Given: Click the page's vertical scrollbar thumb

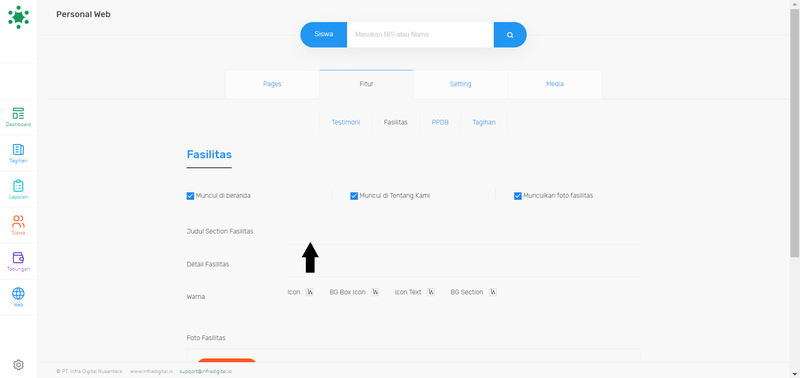Looking at the screenshot, I should (x=795, y=132).
